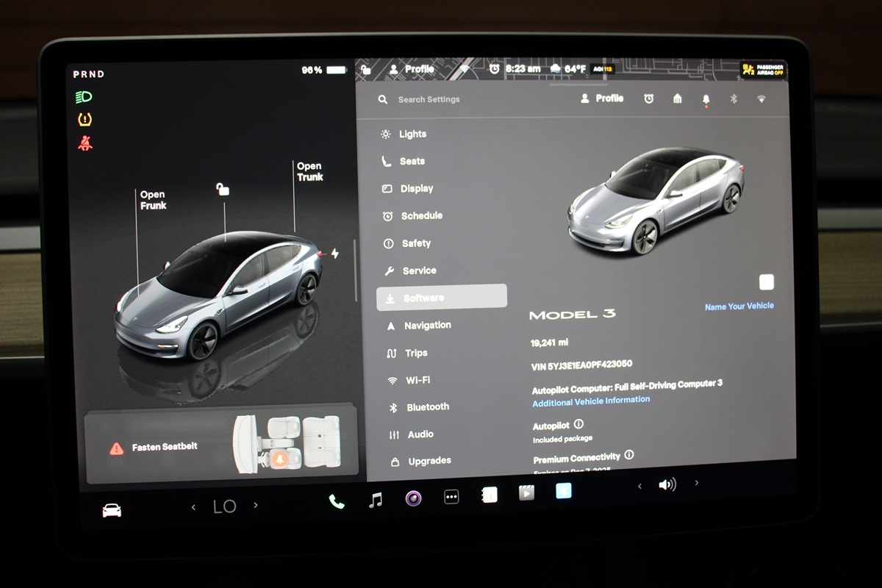
Task: Select Navigation in the settings menu
Action: [x=427, y=326]
